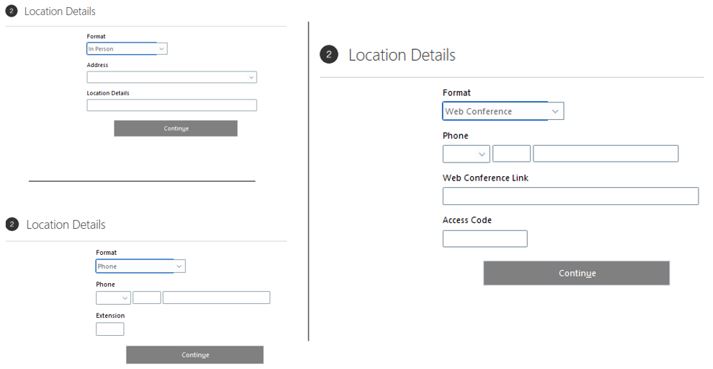Click Continue in the Phone form
Screen dimensions: 713x369
tap(195, 355)
